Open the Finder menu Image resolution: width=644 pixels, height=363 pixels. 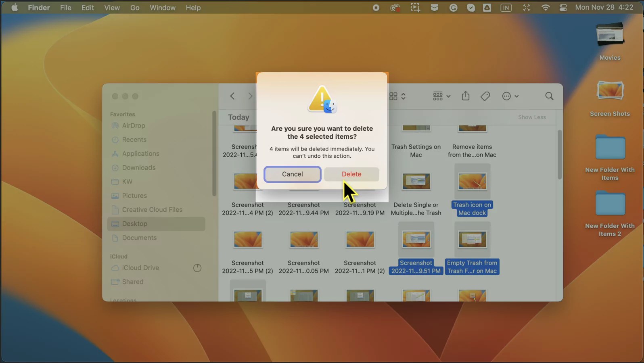[39, 8]
